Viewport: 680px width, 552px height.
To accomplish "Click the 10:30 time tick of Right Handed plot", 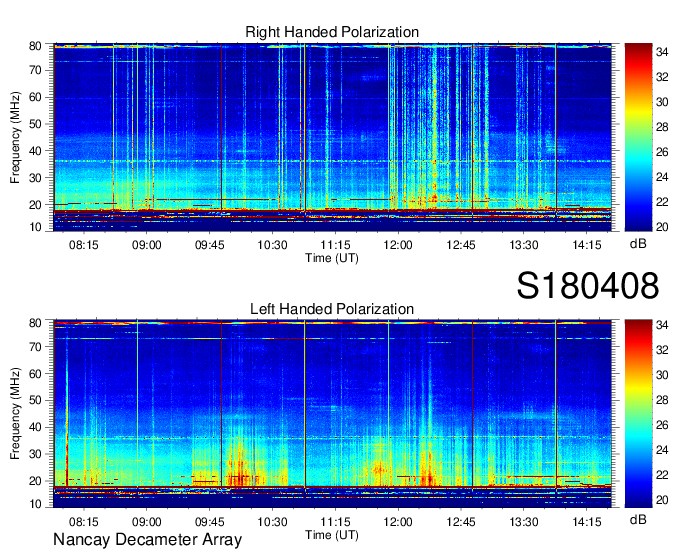I will click(272, 245).
